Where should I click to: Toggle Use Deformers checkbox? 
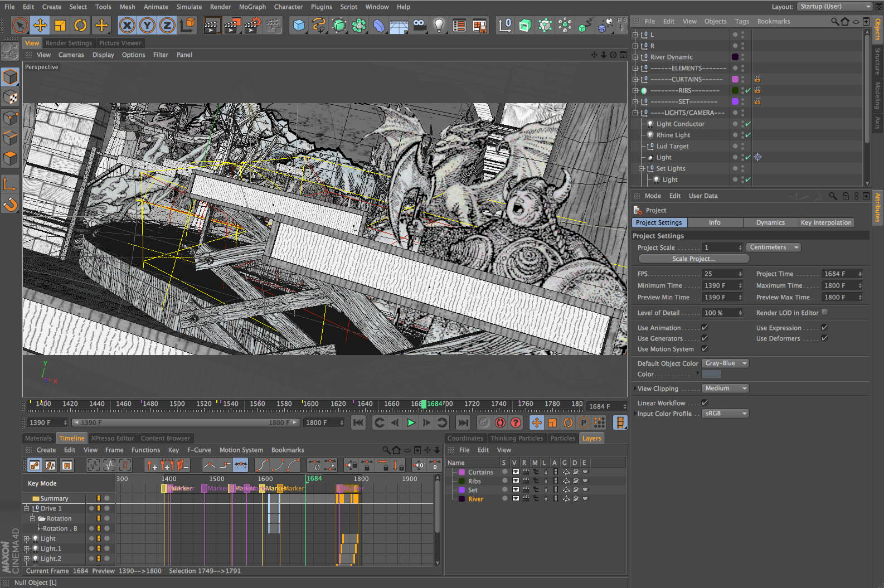tap(824, 338)
